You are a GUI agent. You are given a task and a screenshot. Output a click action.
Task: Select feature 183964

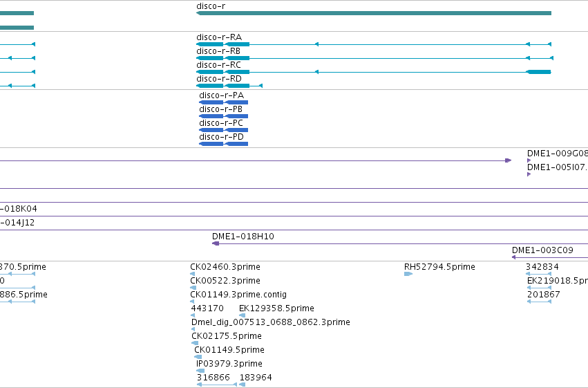coord(256,378)
